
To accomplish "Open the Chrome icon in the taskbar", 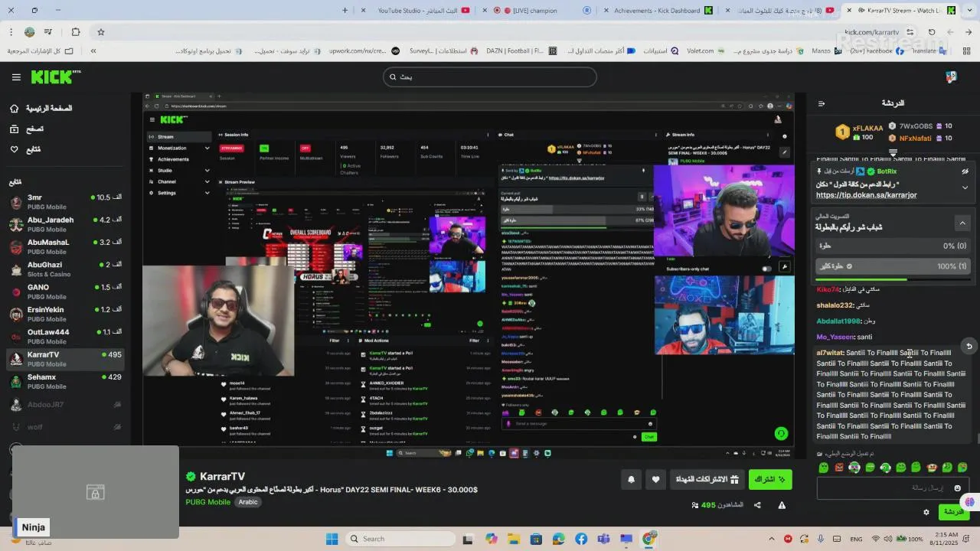I will pyautogui.click(x=648, y=539).
